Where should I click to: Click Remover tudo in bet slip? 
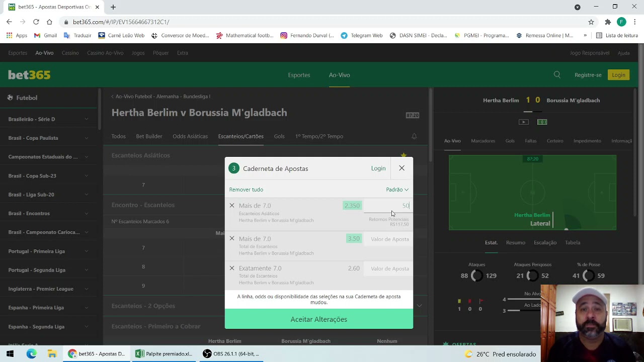click(246, 190)
